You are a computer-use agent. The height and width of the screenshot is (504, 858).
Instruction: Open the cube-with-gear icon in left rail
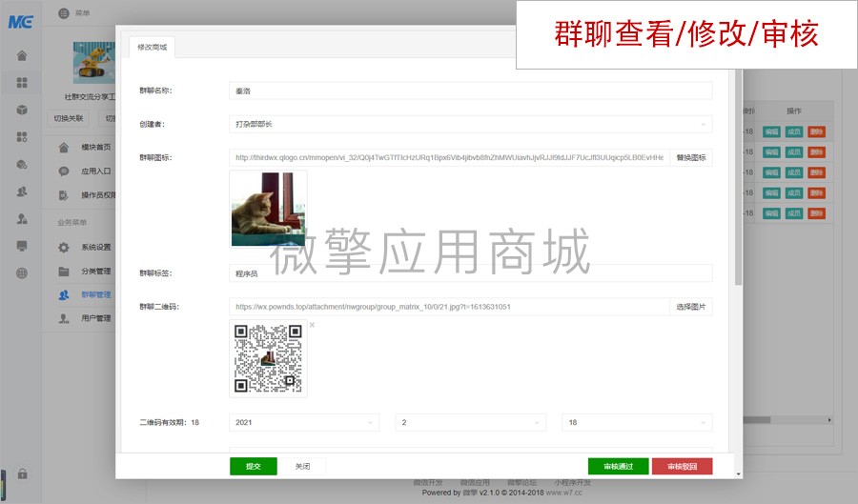(x=22, y=164)
